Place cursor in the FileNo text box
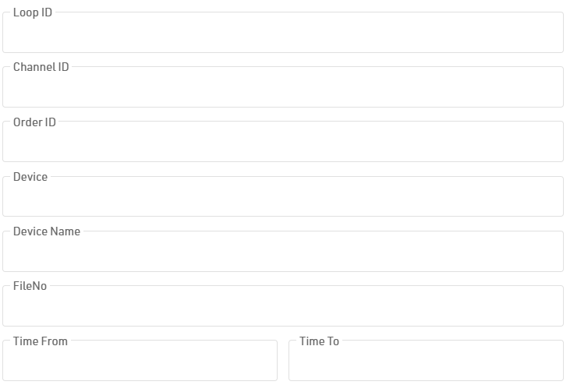This screenshot has height=392, width=570. tap(282, 307)
